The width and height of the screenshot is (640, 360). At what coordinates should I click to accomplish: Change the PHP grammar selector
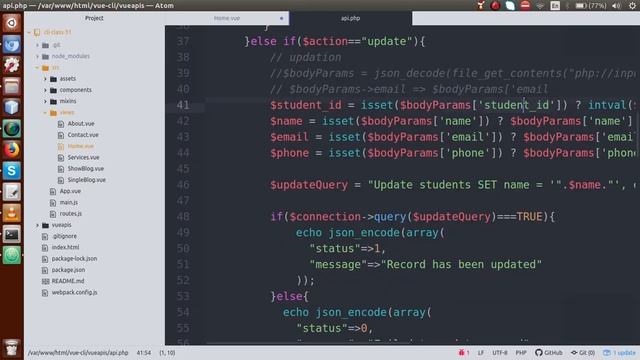pos(521,352)
